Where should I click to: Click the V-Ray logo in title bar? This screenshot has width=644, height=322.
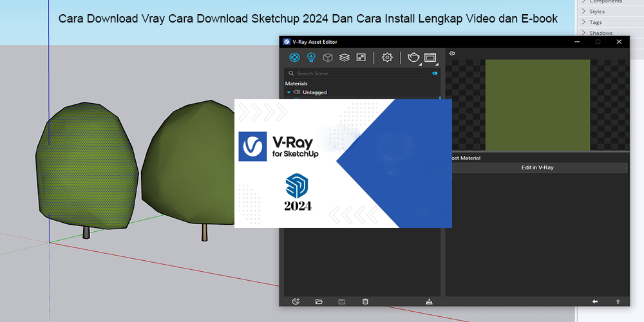pos(287,41)
